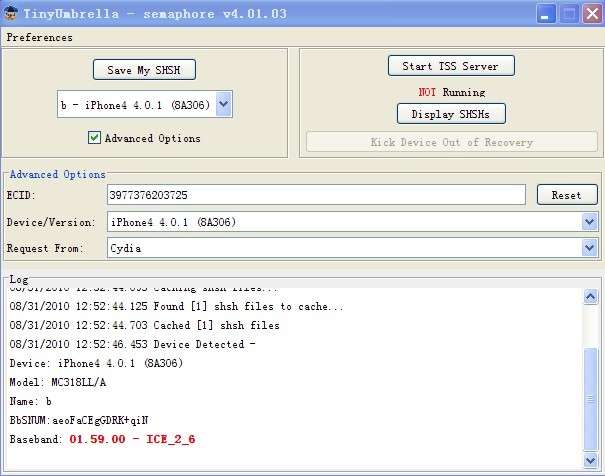Click into the ECID text field
The width and height of the screenshot is (605, 476).
click(315, 195)
